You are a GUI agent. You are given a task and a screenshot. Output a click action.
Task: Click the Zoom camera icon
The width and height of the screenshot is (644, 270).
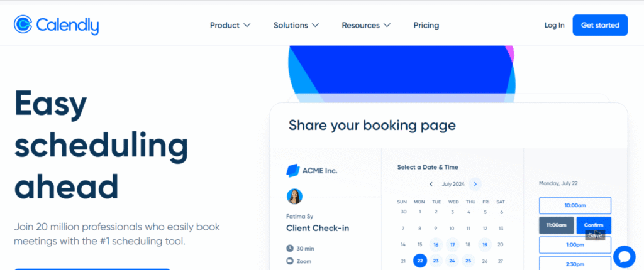coord(289,261)
